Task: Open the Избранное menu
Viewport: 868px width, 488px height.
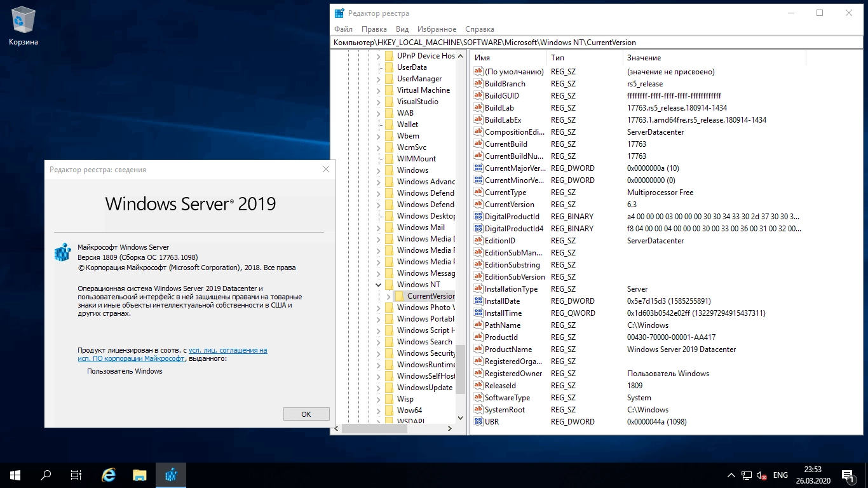Action: (x=437, y=29)
